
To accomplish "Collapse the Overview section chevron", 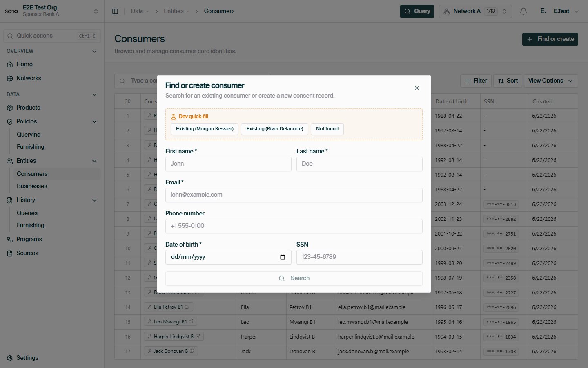I will 94,52.
